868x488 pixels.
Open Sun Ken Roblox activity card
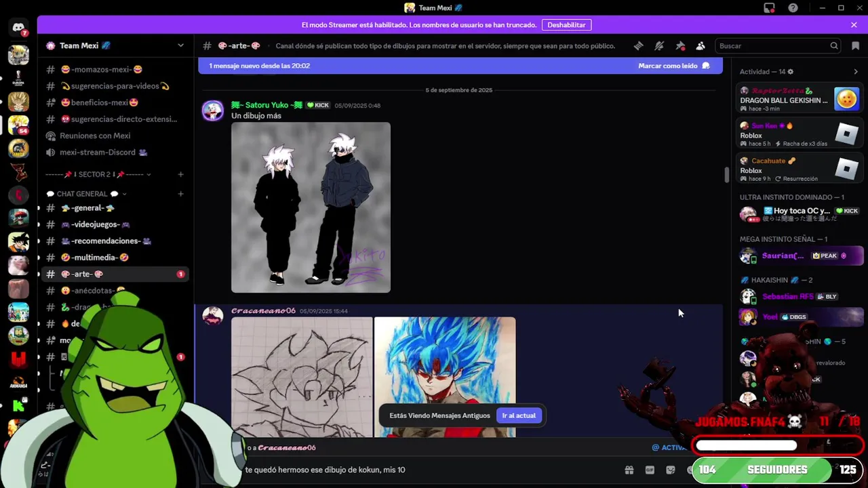(800, 134)
